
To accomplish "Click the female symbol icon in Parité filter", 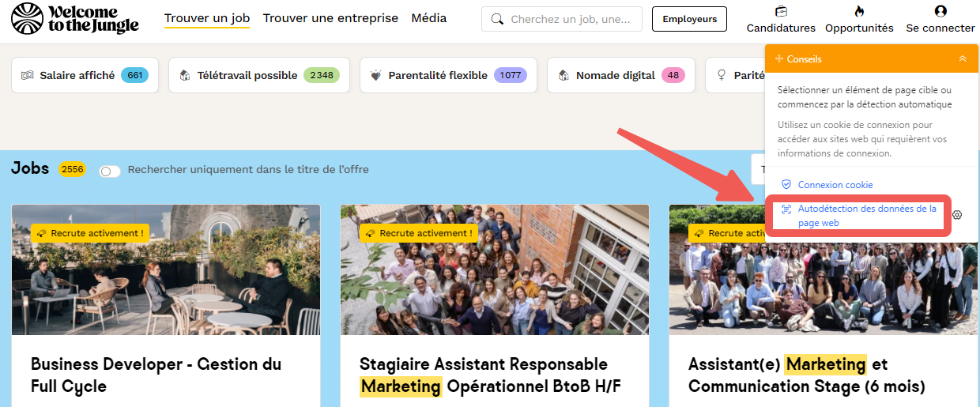I will [721, 75].
